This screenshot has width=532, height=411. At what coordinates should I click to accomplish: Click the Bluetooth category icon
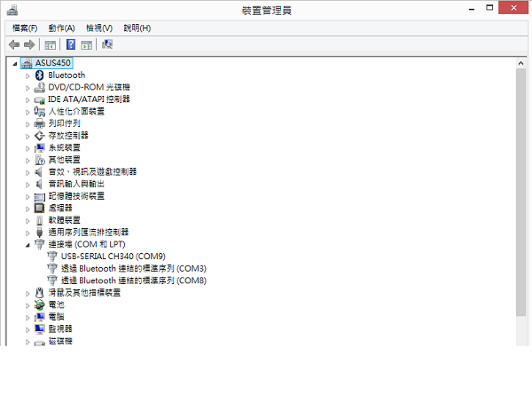(40, 75)
